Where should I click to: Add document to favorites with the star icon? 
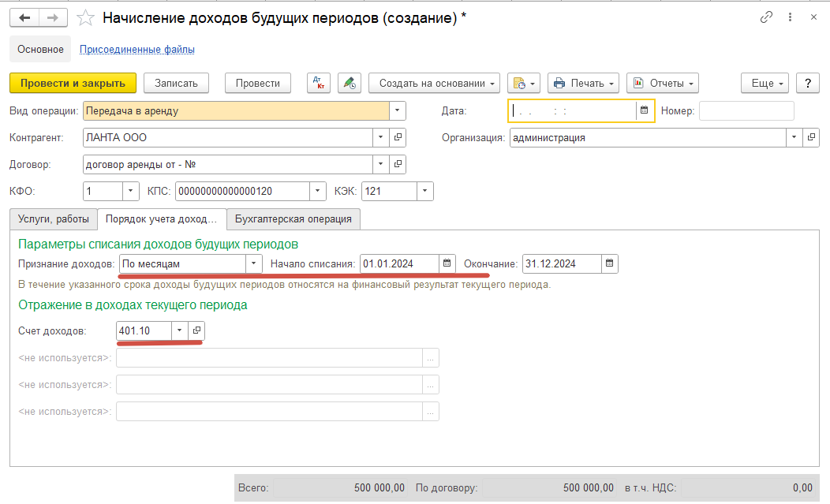pyautogui.click(x=85, y=18)
